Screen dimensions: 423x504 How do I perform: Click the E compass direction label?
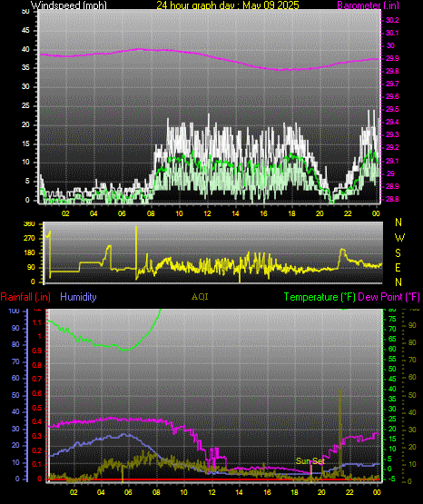point(398,267)
